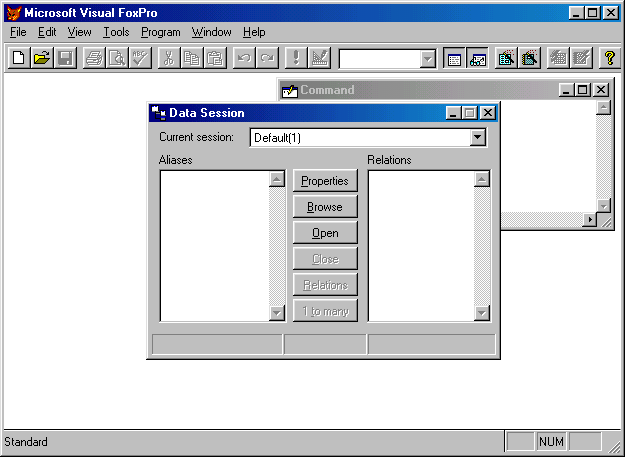Click the Cut scissors icon
This screenshot has width=625, height=457.
coord(169,58)
